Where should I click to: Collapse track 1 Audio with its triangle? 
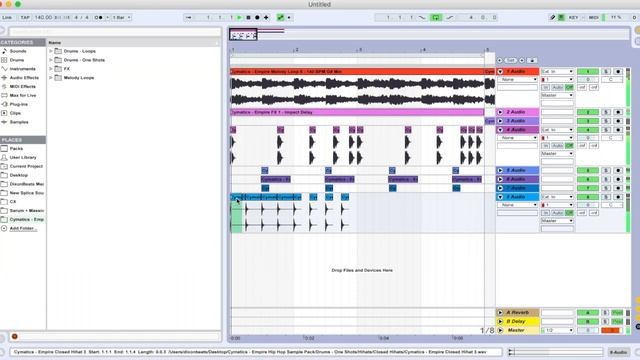tap(500, 71)
